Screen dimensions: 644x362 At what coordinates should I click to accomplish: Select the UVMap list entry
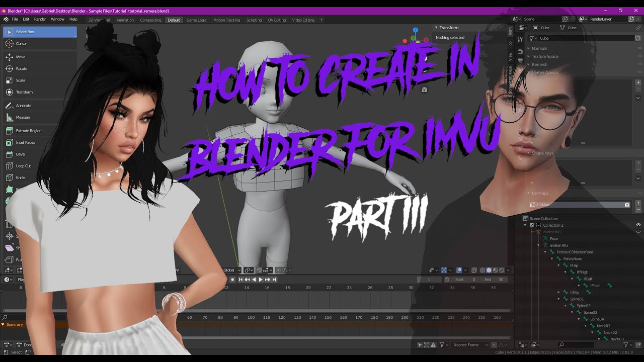tap(579, 205)
